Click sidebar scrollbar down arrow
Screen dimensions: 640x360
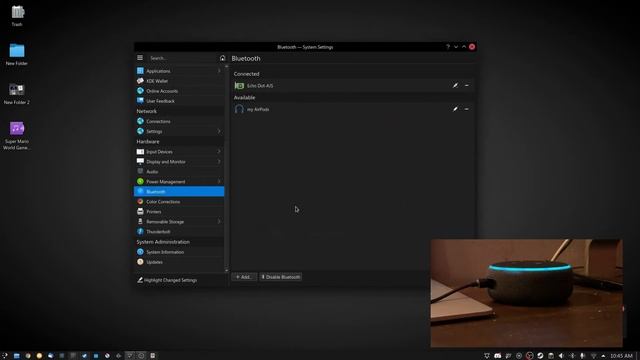[x=227, y=270]
